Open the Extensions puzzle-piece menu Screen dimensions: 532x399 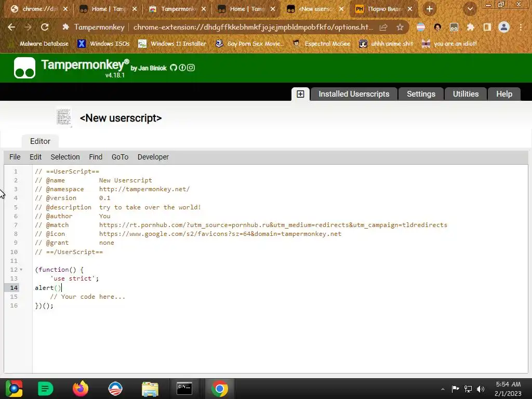pos(470,27)
